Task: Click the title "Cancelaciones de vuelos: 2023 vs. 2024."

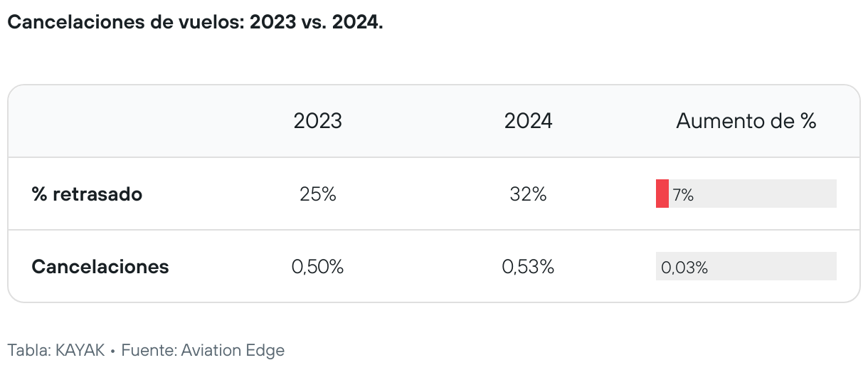Action: tap(195, 22)
